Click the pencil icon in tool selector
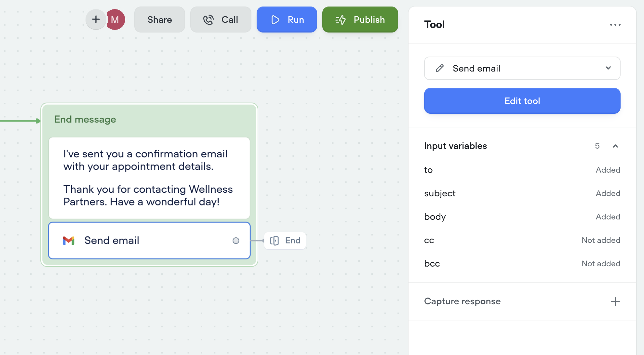This screenshot has height=355, width=644. [x=440, y=68]
